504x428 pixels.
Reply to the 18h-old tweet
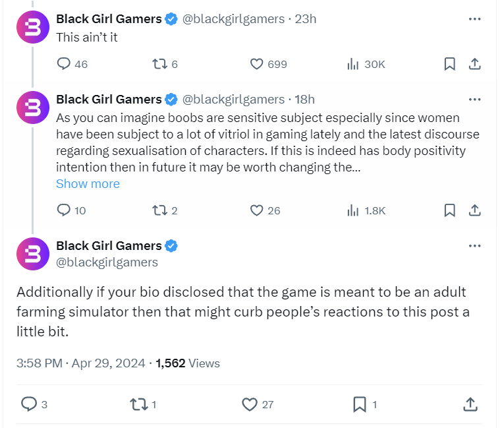(x=64, y=210)
